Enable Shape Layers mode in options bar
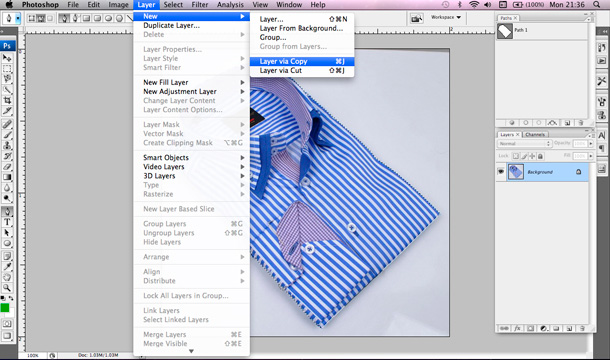The height and width of the screenshot is (360, 610). (x=31, y=18)
